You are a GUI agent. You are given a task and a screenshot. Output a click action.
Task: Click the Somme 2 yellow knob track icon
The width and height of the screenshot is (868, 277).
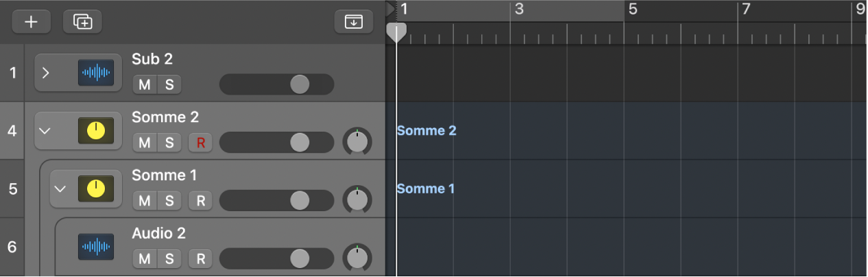[x=95, y=130]
